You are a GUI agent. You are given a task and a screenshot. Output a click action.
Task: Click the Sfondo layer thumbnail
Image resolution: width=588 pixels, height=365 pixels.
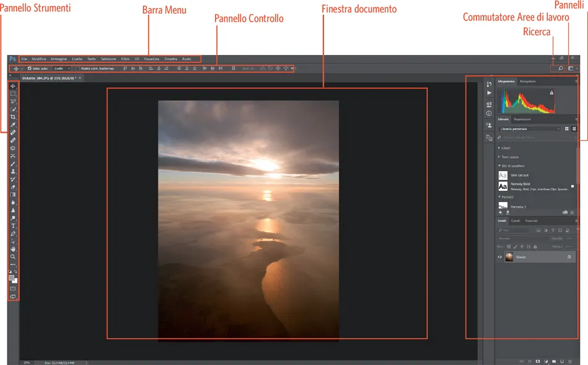(509, 257)
